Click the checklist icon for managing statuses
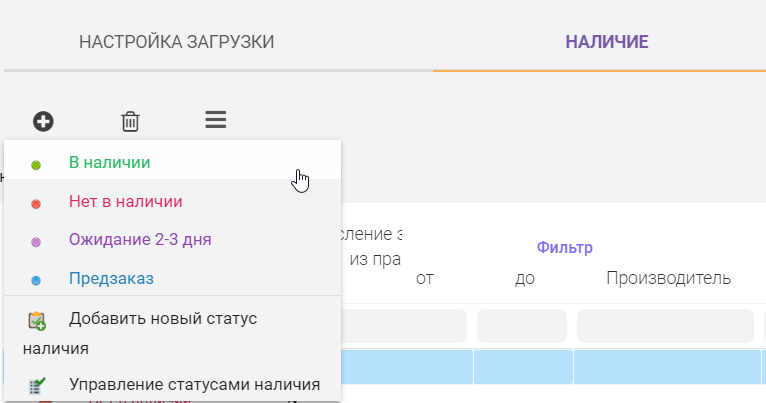 (37, 384)
